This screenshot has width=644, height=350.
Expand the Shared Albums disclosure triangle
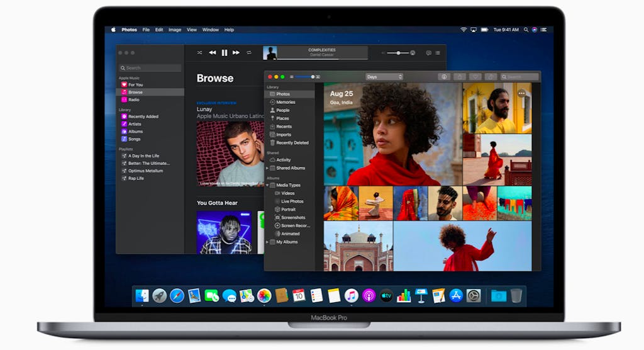coord(267,168)
